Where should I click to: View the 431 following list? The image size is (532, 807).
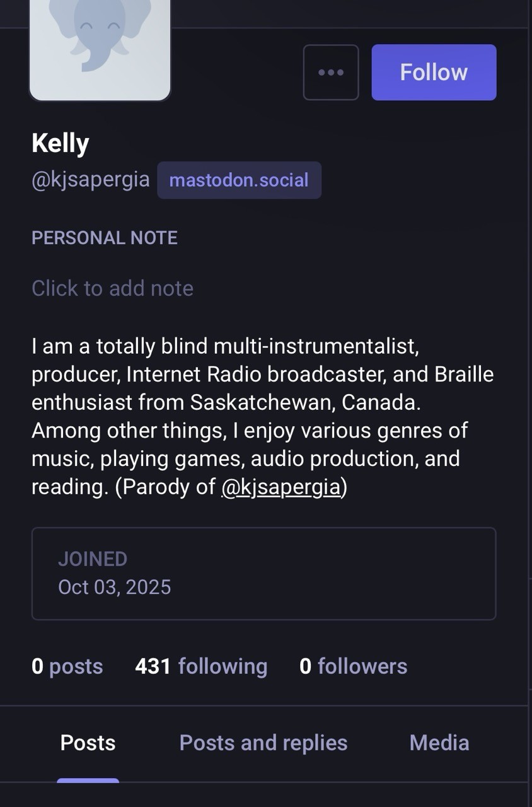tap(201, 666)
